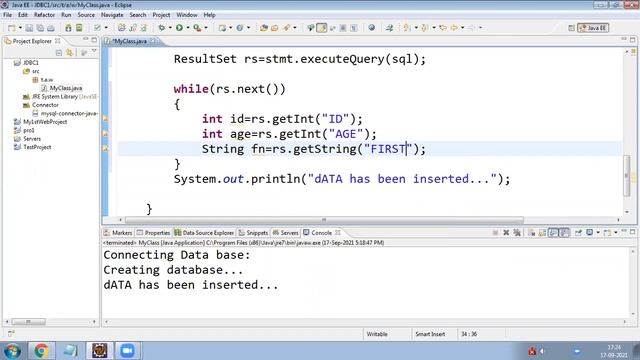The height and width of the screenshot is (360, 640).
Task: Click the New Java Class toolbar icon
Action: pos(240,28)
